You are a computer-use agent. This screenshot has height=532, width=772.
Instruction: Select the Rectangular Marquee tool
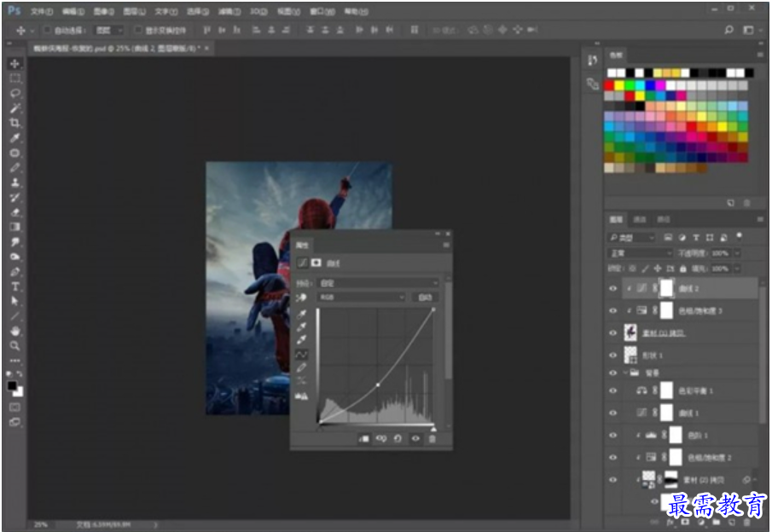(x=15, y=78)
